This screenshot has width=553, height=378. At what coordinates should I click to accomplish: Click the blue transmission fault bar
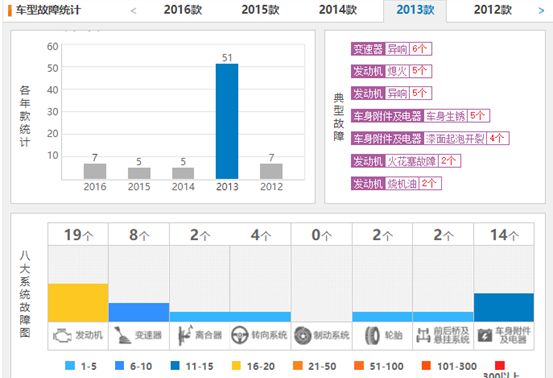tap(139, 312)
